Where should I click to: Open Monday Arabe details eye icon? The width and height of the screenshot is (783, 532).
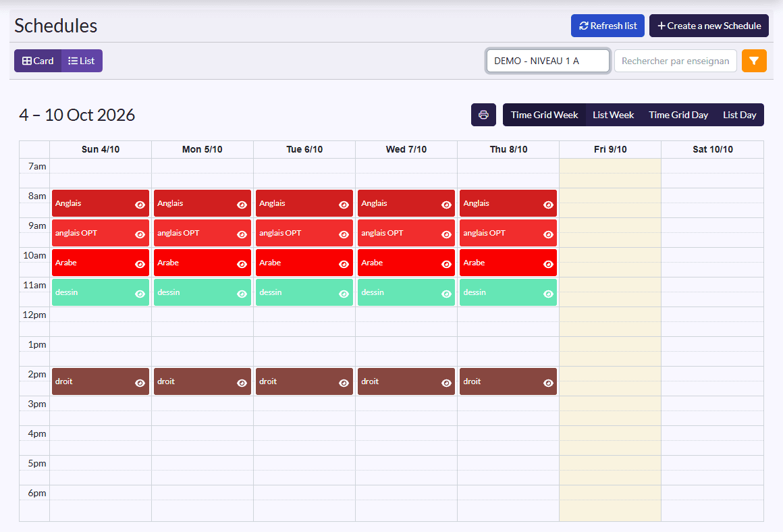242,264
